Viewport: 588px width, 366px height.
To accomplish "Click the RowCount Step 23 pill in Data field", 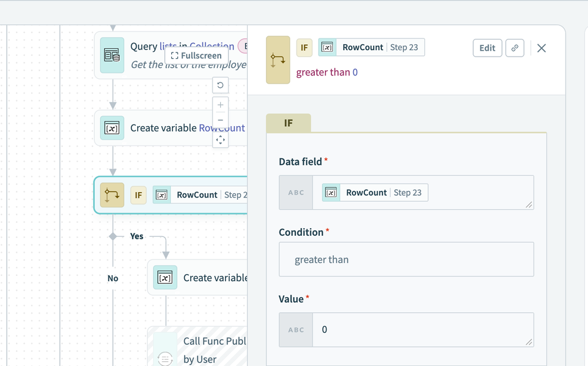I will [x=375, y=193].
